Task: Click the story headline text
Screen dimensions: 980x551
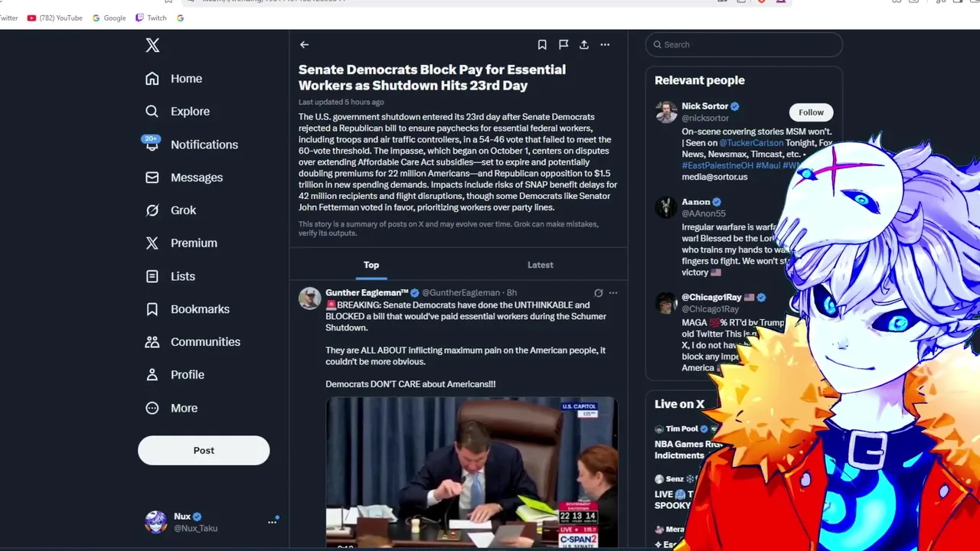Action: (432, 77)
